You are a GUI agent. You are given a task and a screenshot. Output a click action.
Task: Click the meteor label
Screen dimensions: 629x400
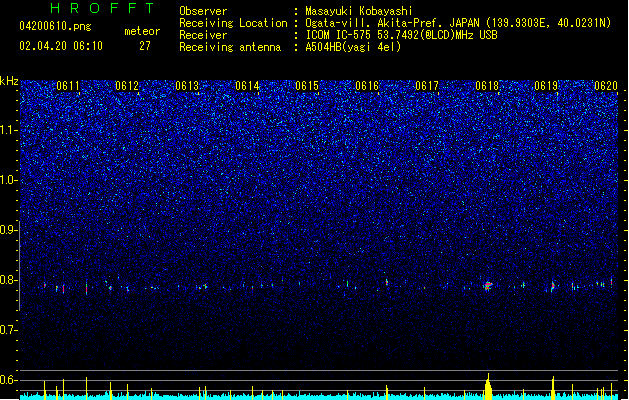[x=142, y=31]
